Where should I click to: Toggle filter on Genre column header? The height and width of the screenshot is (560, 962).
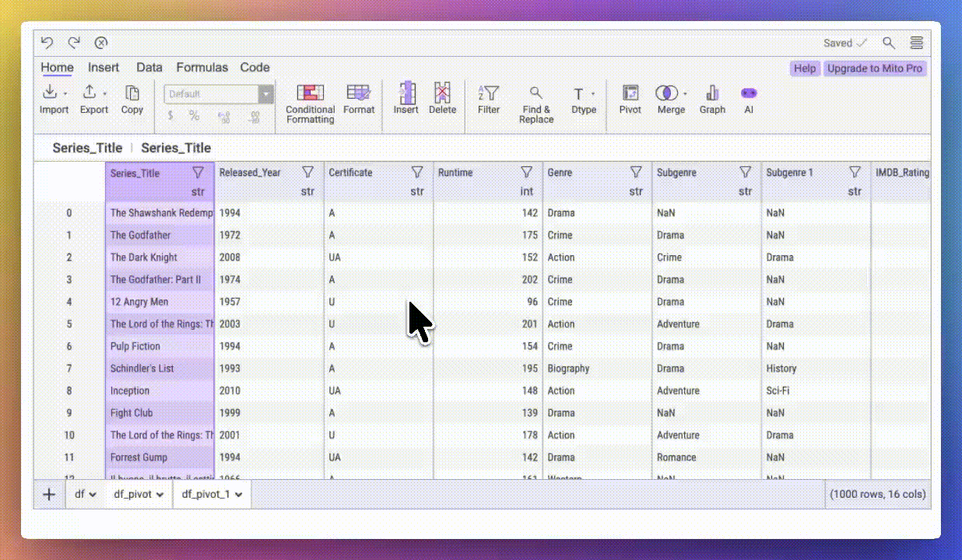pos(636,172)
